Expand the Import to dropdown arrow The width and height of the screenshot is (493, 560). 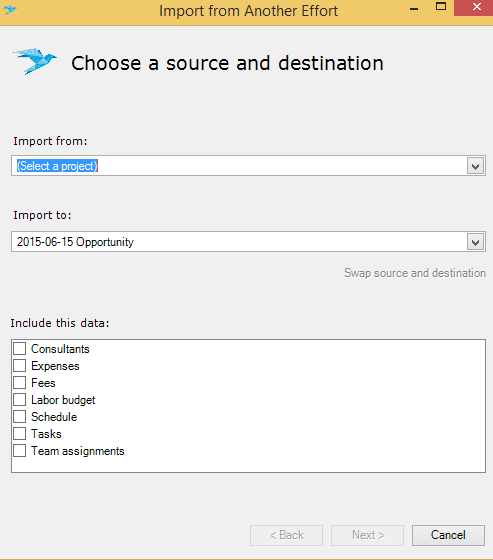click(475, 242)
